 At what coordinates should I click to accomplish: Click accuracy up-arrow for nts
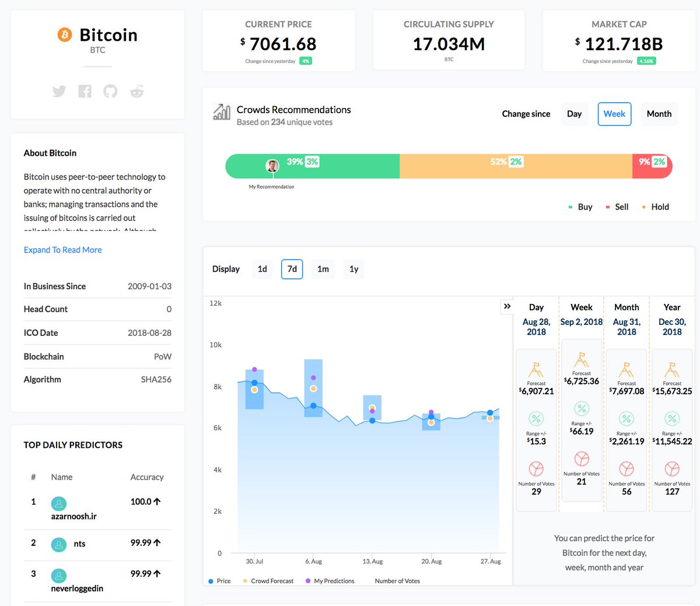click(x=157, y=542)
